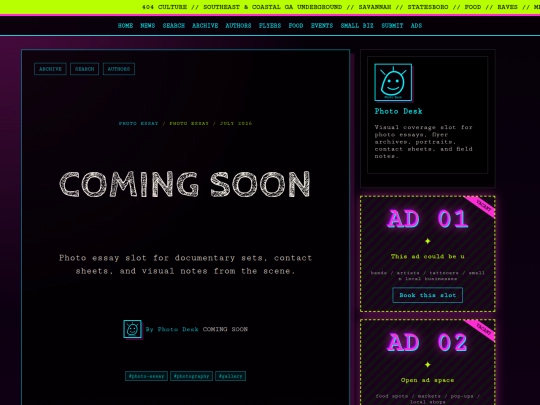Open ADS nav link
Image resolution: width=540 pixels, height=405 pixels.
(x=416, y=25)
